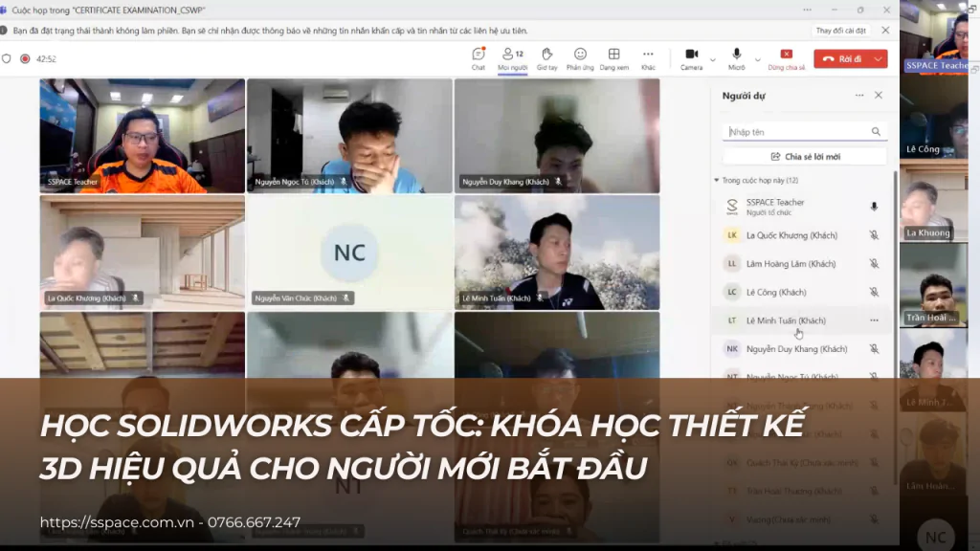Click the recording indicator icon
980x551 pixels.
tap(25, 58)
